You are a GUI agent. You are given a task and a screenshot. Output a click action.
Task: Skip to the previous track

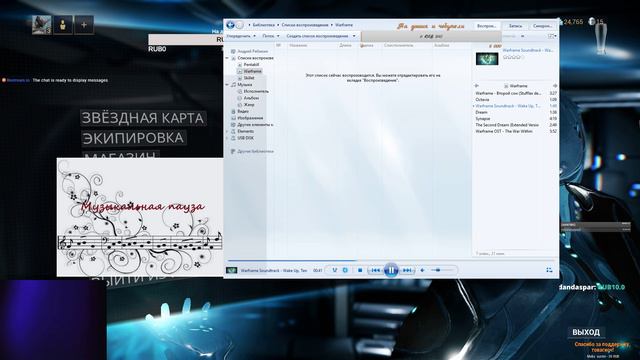click(376, 270)
